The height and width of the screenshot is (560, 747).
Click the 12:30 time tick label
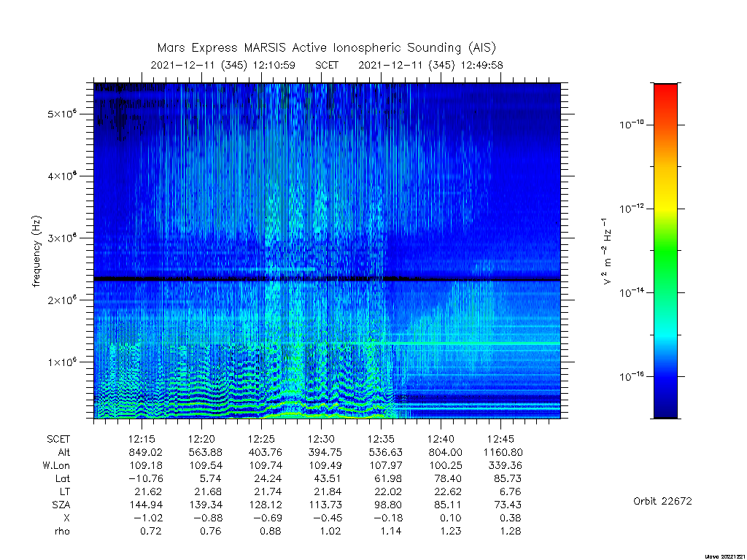pos(321,439)
